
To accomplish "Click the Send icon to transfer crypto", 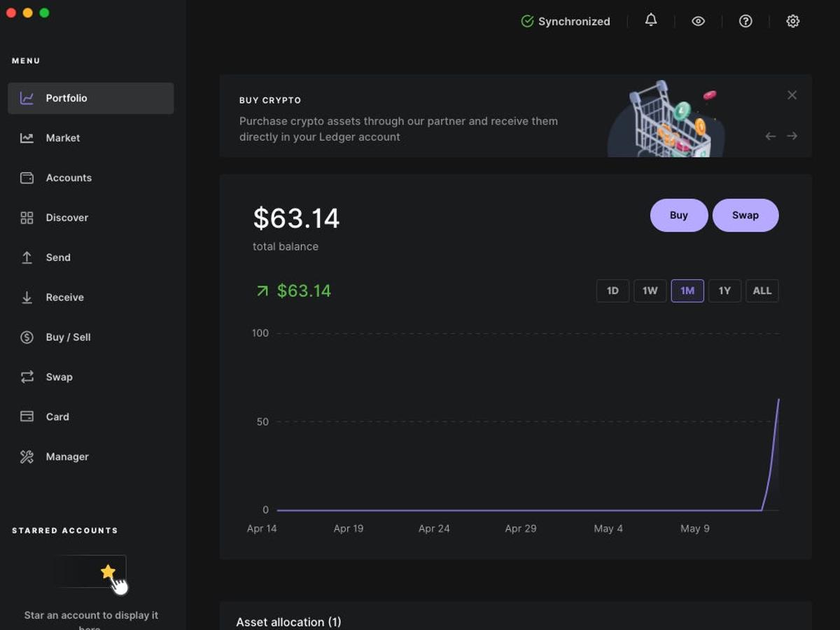I will point(27,258).
